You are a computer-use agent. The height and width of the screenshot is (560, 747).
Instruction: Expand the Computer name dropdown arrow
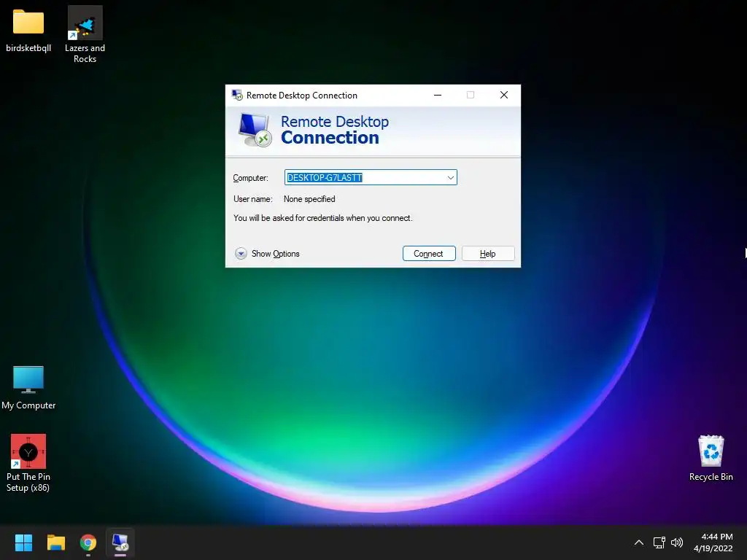tap(450, 178)
